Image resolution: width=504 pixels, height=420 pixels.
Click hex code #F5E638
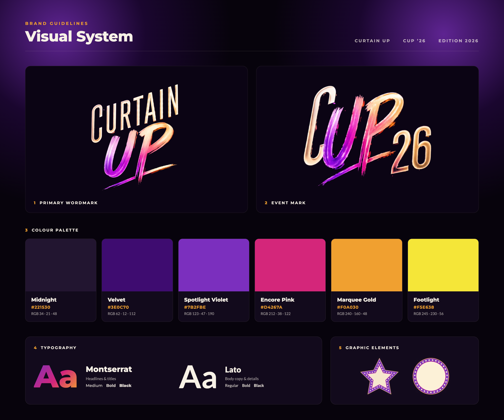click(424, 307)
